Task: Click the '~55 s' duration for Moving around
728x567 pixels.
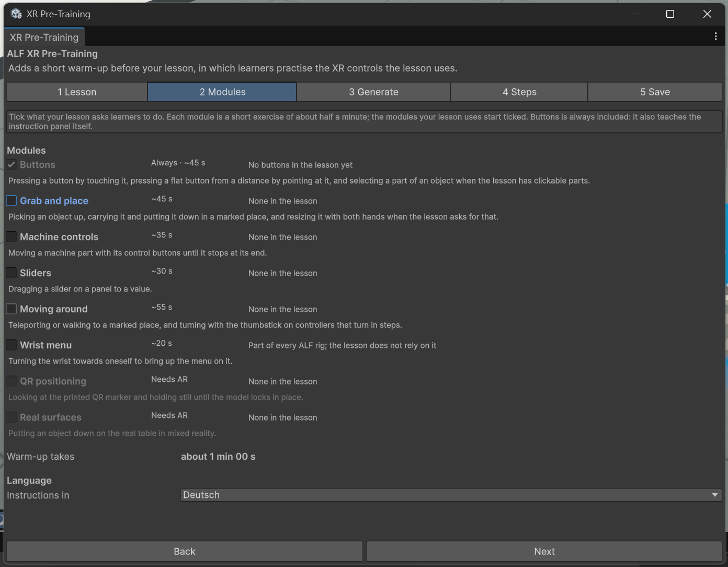Action: [x=162, y=307]
